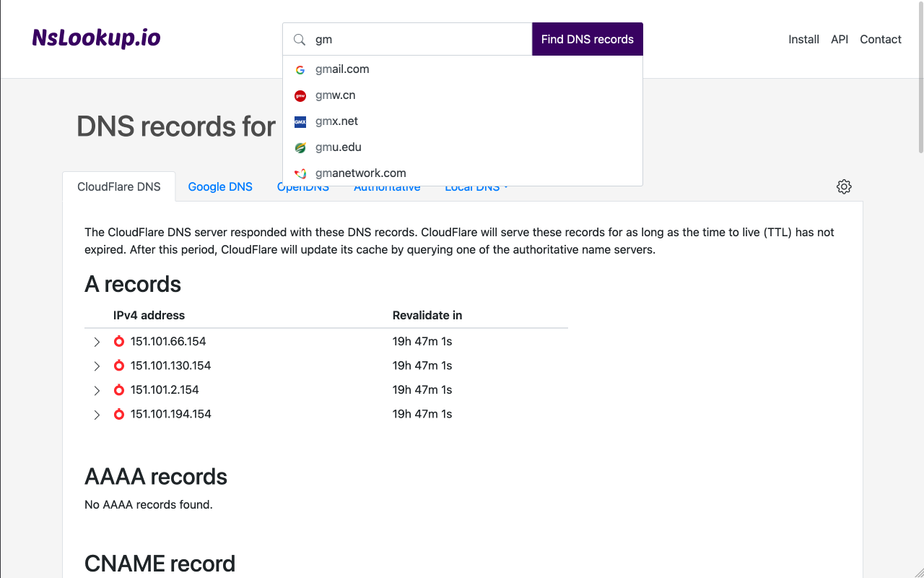Open the Contact page link
The height and width of the screenshot is (578, 924).
pyautogui.click(x=881, y=40)
